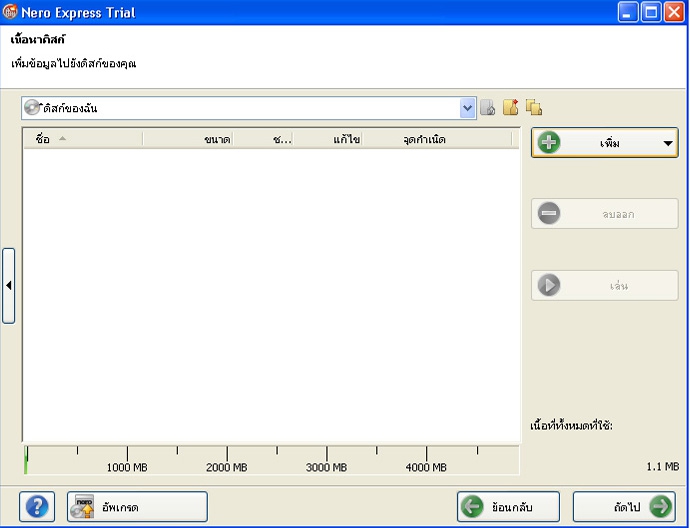Maximize the Nero Express window

pyautogui.click(x=651, y=12)
